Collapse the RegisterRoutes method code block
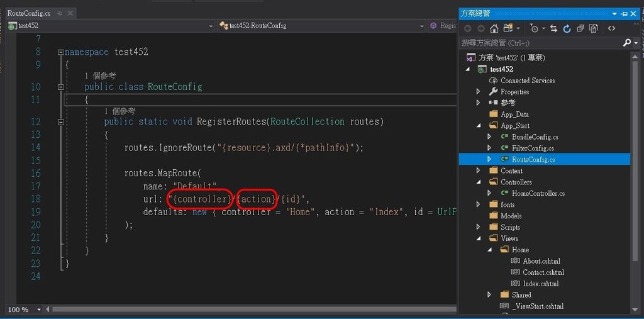 (x=61, y=122)
